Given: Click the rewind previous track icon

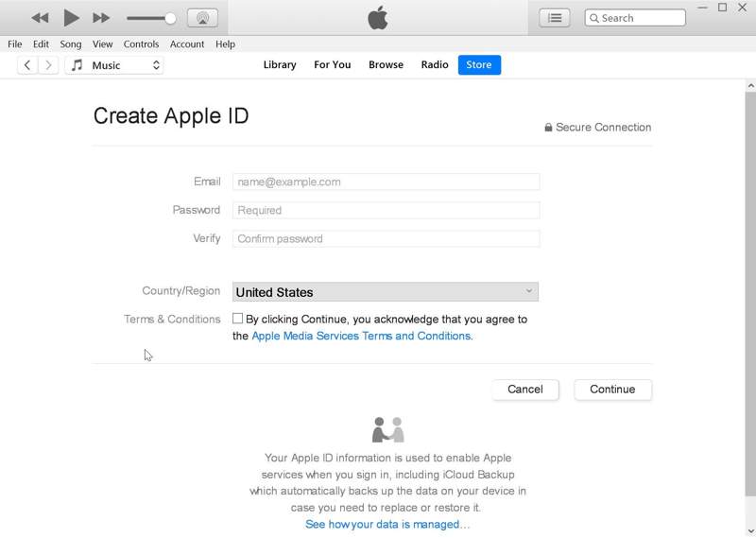Looking at the screenshot, I should click(40, 18).
